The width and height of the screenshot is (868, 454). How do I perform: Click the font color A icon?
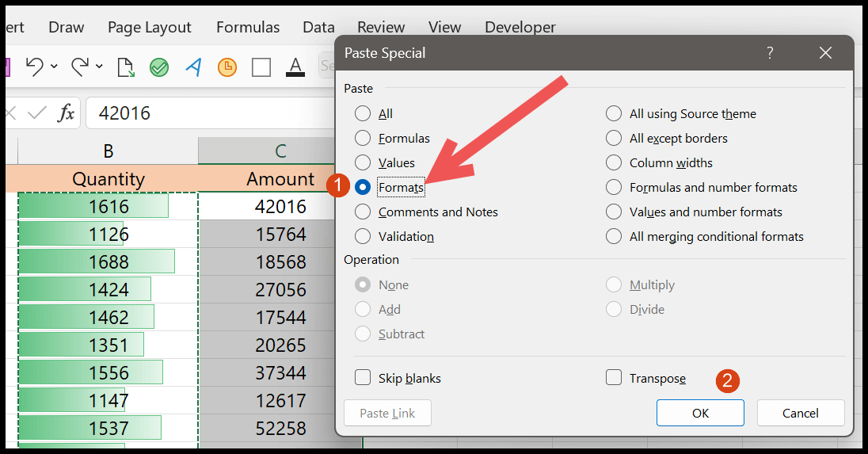(x=295, y=67)
